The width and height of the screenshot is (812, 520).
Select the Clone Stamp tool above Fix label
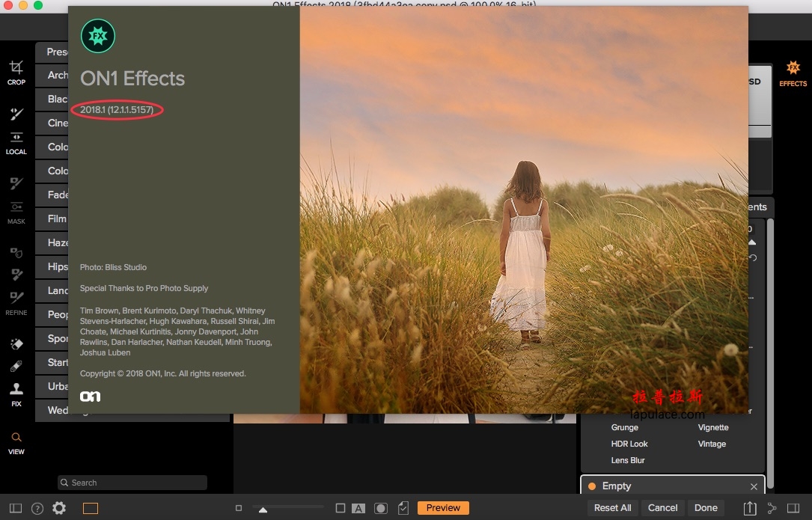tap(16, 389)
